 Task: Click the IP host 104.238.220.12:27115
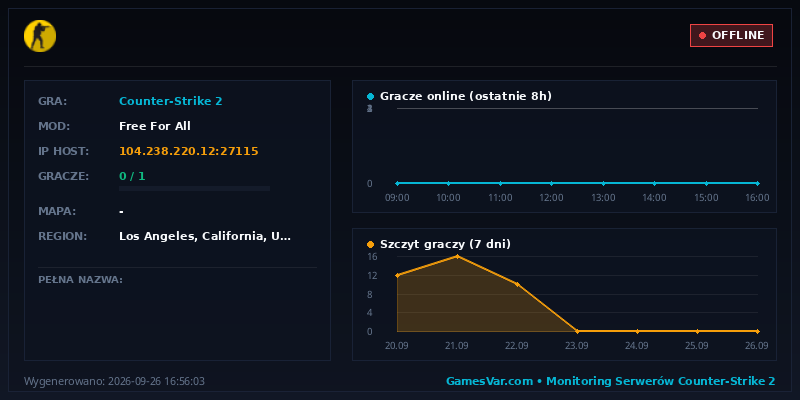tap(188, 151)
